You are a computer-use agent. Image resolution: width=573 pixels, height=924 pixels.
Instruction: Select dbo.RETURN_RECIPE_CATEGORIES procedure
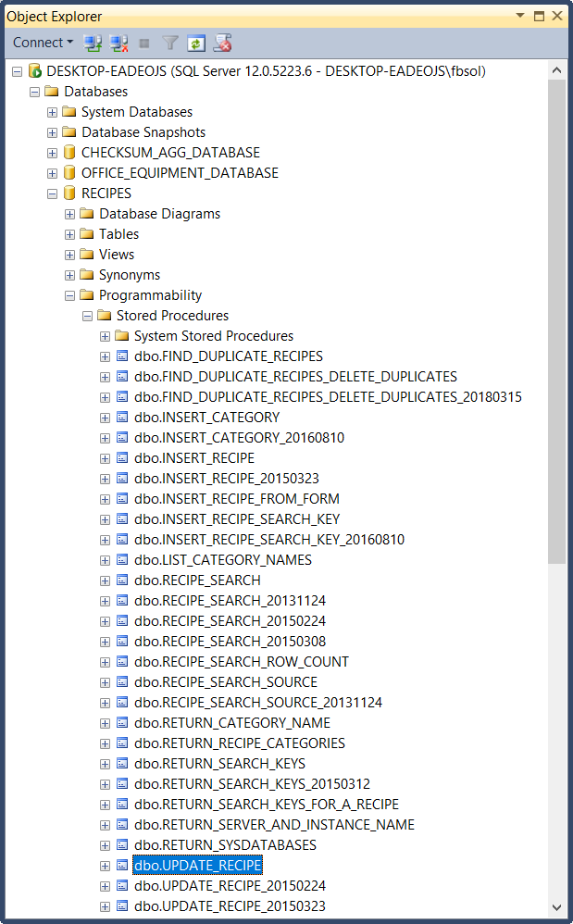pos(240,743)
